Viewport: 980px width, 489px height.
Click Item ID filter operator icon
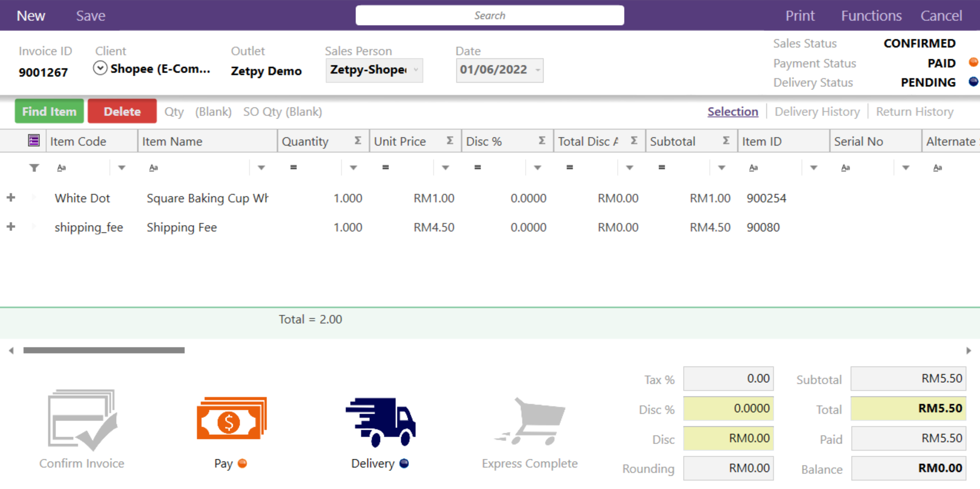(753, 168)
